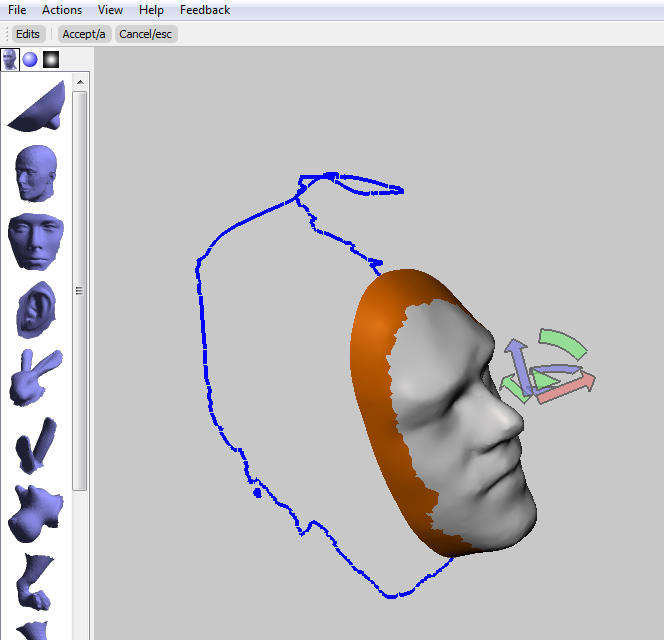Viewport: 664px width, 640px height.
Task: Click the green rotation arc of the gizmo
Action: [x=564, y=342]
